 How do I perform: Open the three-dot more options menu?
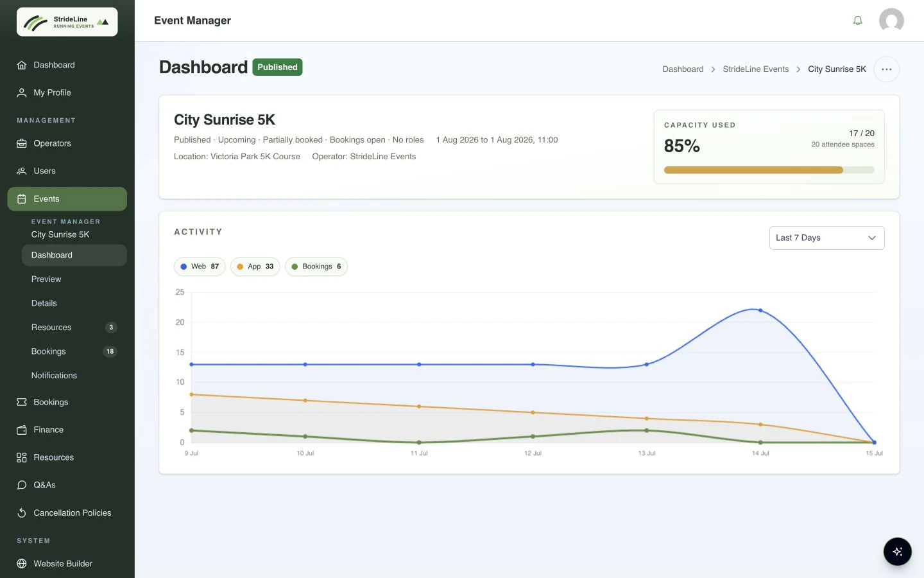tap(887, 69)
